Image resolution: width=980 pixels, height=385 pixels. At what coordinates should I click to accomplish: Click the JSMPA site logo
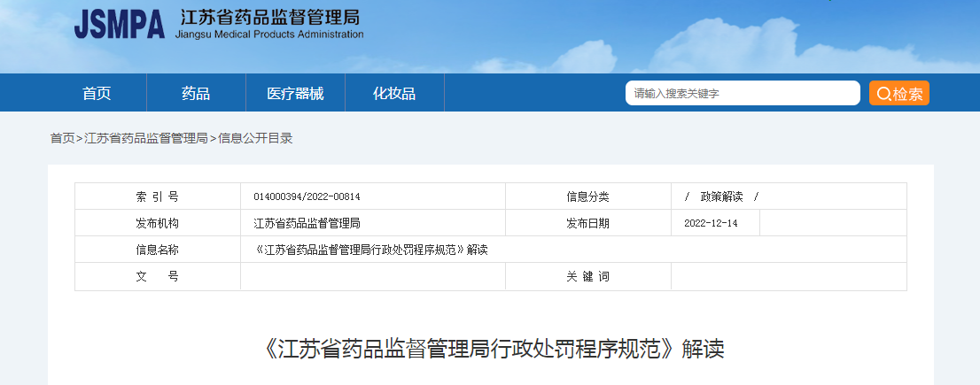pos(120,25)
